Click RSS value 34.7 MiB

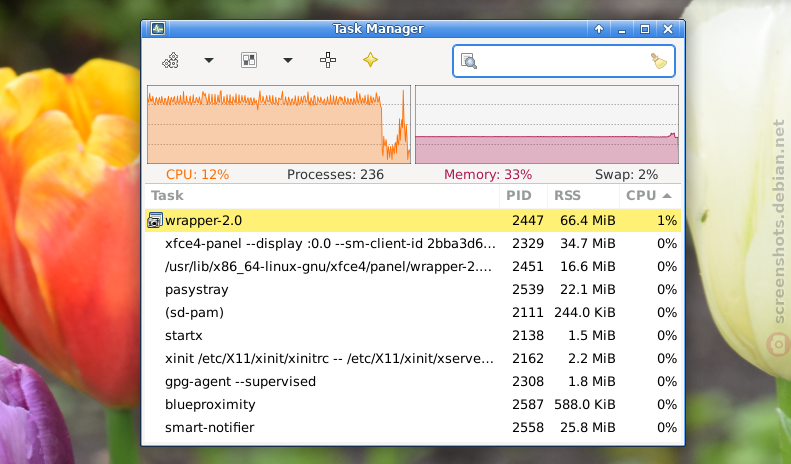pyautogui.click(x=588, y=244)
